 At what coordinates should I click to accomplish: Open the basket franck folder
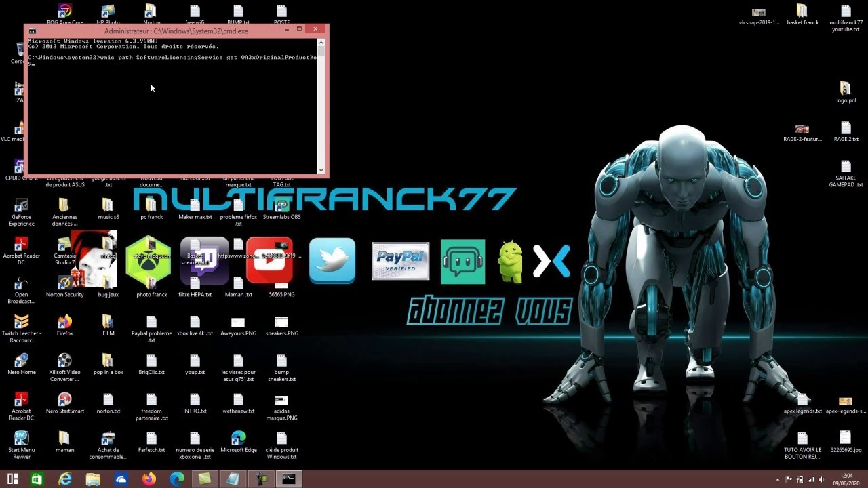[x=802, y=11]
